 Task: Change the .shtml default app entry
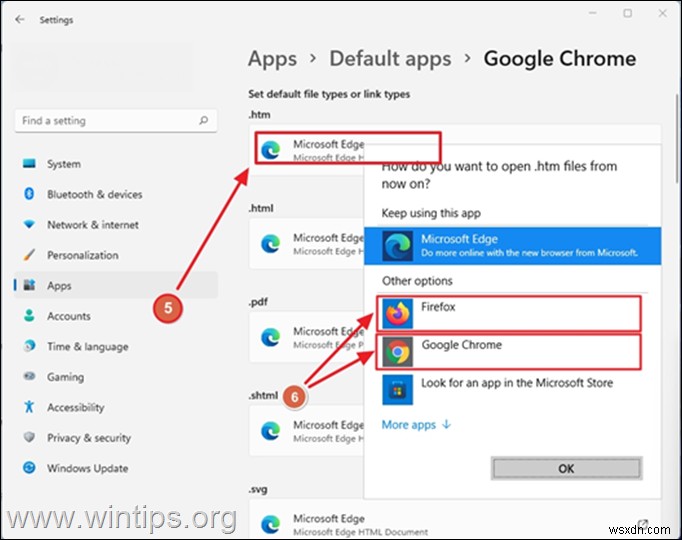tap(307, 431)
